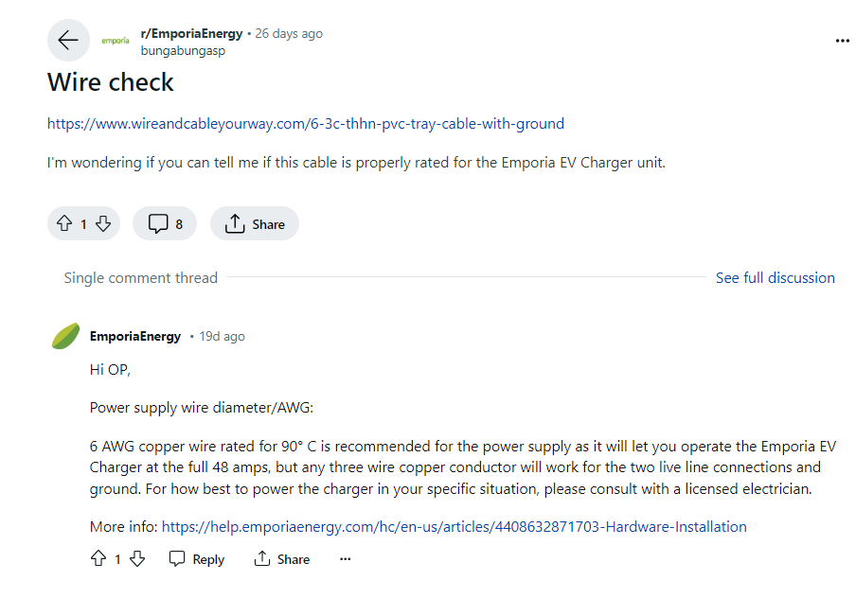Share EmporiaEnergy's comment

pyautogui.click(x=281, y=558)
